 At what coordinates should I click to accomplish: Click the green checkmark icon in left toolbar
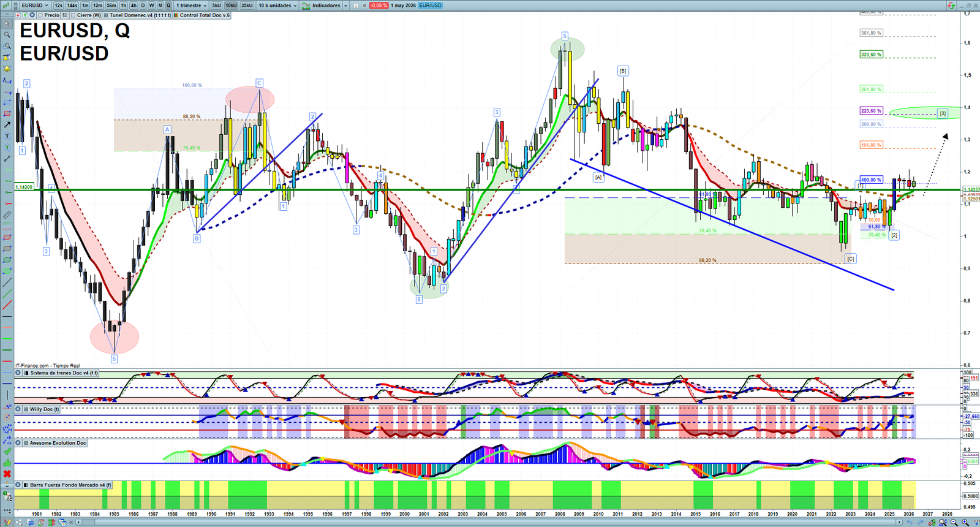tap(7, 452)
